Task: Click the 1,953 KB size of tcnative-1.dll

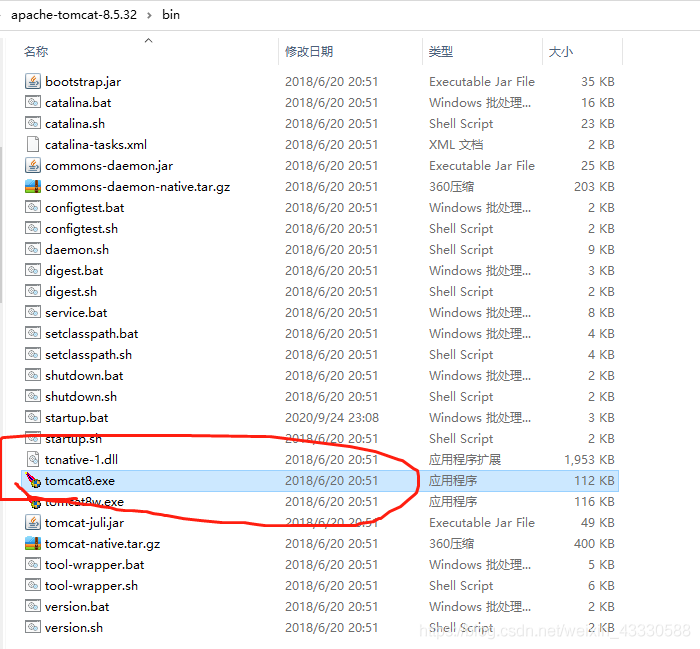Action: point(589,459)
